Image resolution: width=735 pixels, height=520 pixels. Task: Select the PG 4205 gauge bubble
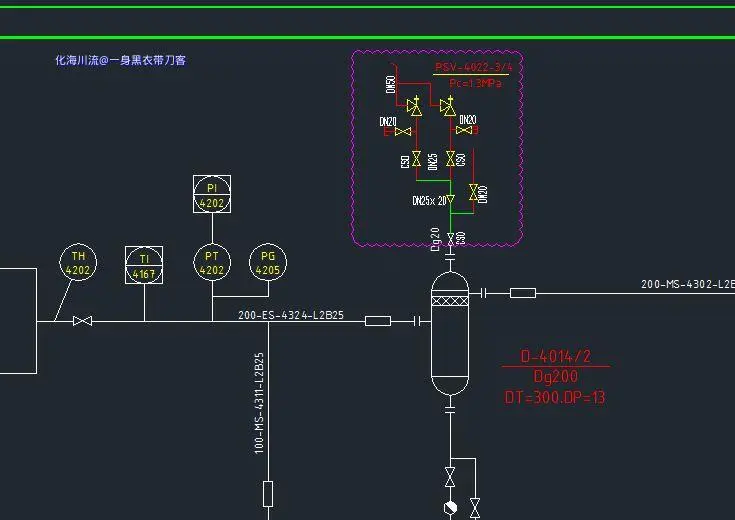pos(268,262)
